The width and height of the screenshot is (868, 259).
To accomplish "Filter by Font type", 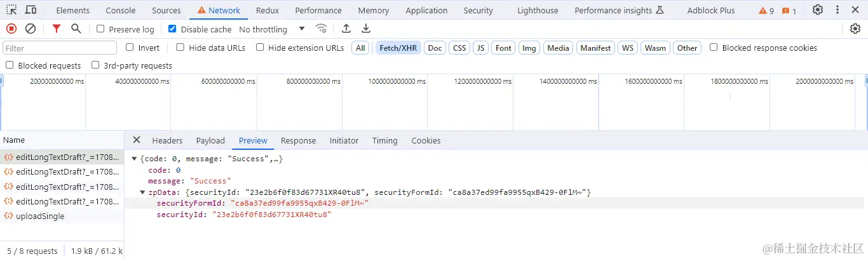I will [503, 48].
